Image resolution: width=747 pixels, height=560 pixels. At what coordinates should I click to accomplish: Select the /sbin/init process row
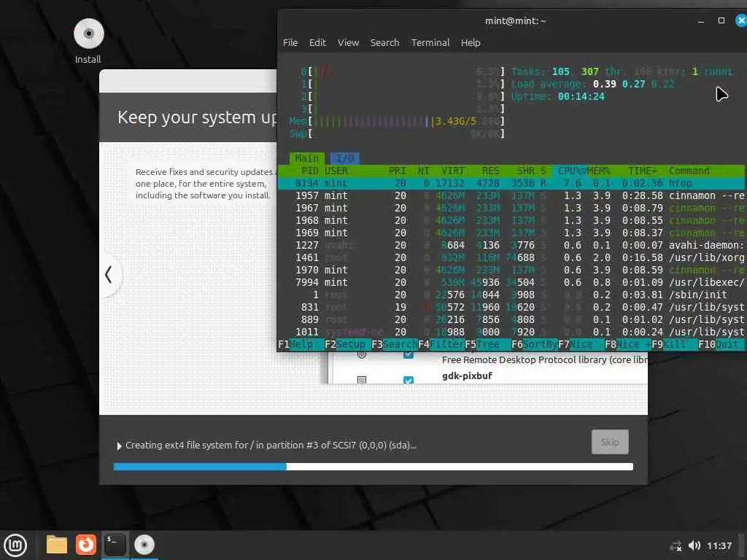[x=511, y=295]
